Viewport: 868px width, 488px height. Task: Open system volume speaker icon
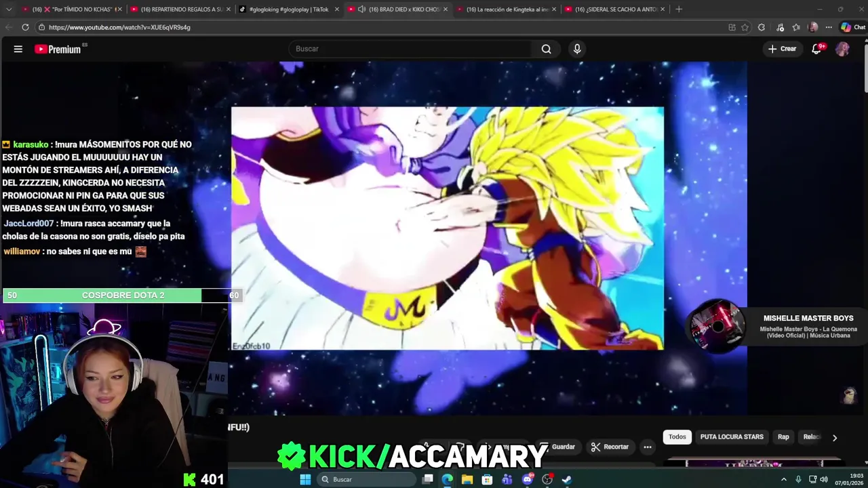point(824,479)
